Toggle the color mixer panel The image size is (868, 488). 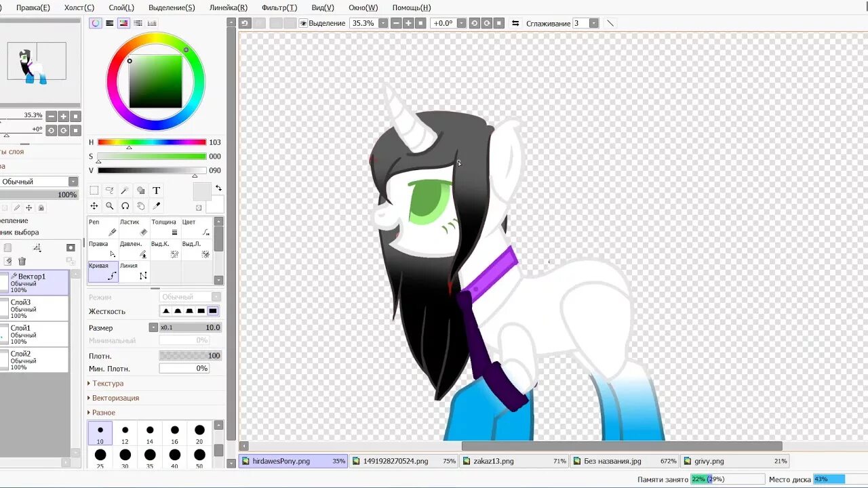point(138,23)
